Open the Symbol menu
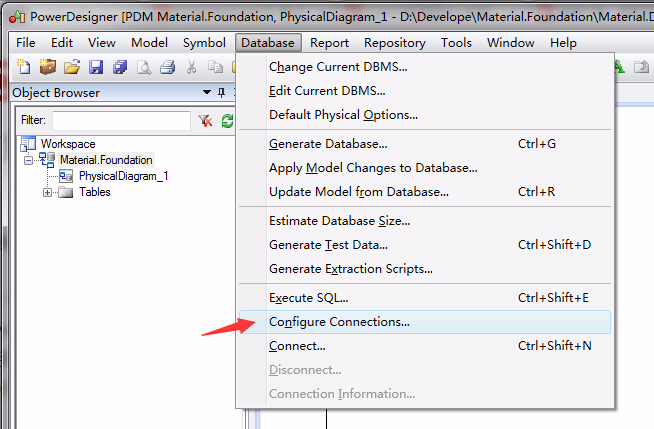 204,43
